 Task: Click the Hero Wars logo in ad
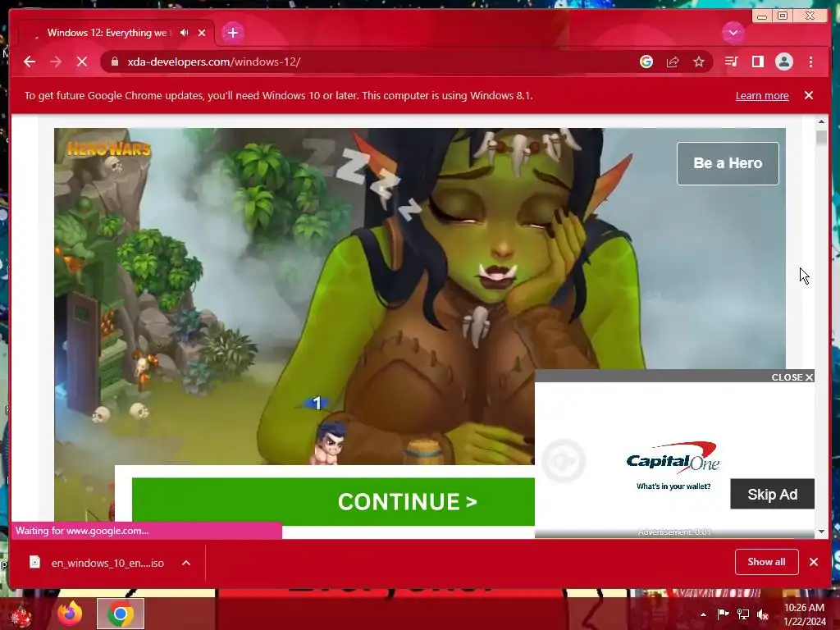coord(109,149)
